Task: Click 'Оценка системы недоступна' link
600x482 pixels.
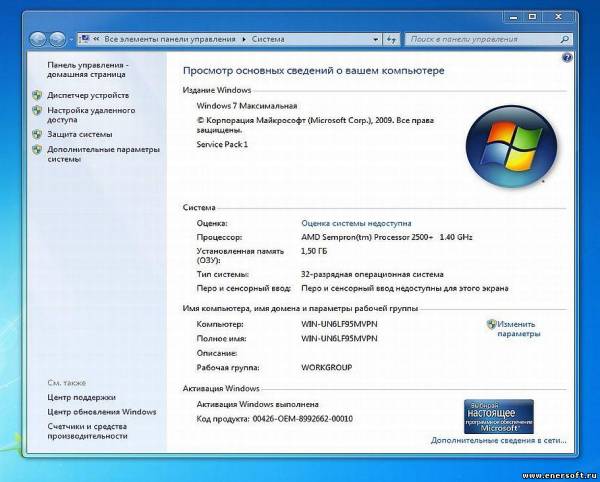Action: point(356,223)
